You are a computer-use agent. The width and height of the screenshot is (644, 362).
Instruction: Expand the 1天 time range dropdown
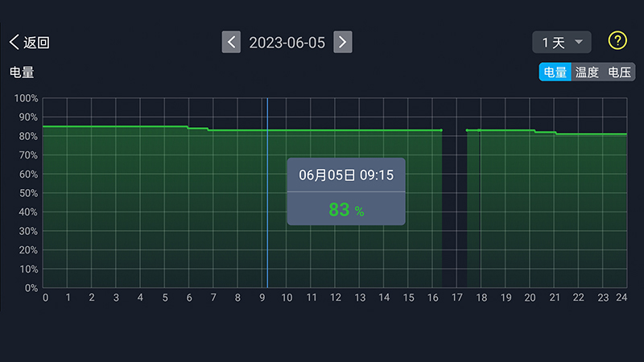[x=562, y=42]
